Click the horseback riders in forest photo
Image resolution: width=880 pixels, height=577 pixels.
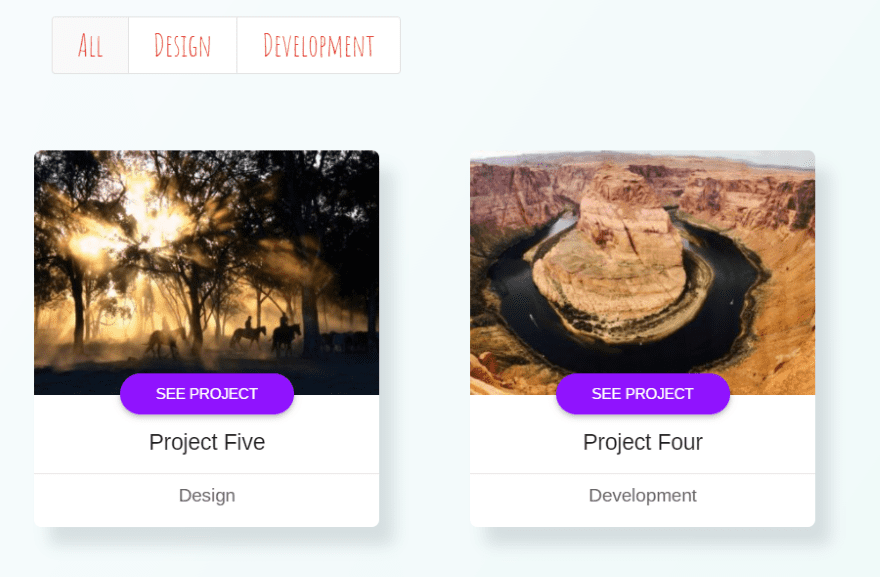267,336
